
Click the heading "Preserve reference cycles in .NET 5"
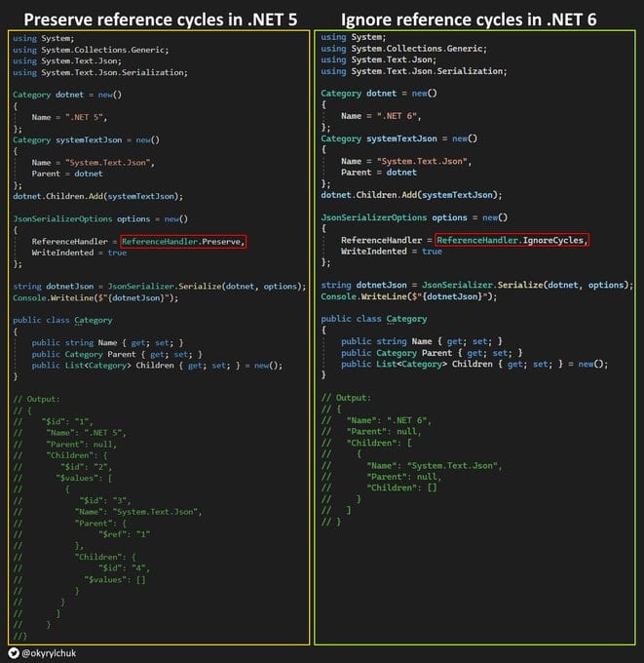coord(160,19)
